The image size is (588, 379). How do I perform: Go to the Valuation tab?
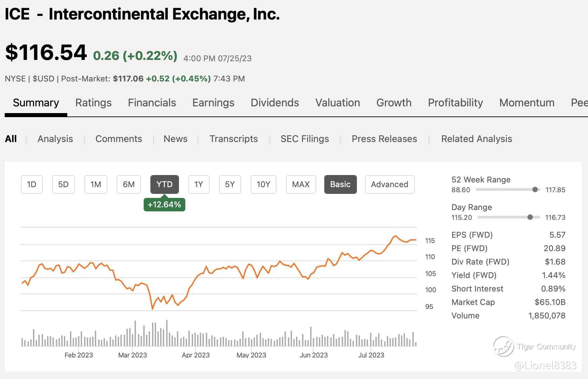tap(338, 103)
